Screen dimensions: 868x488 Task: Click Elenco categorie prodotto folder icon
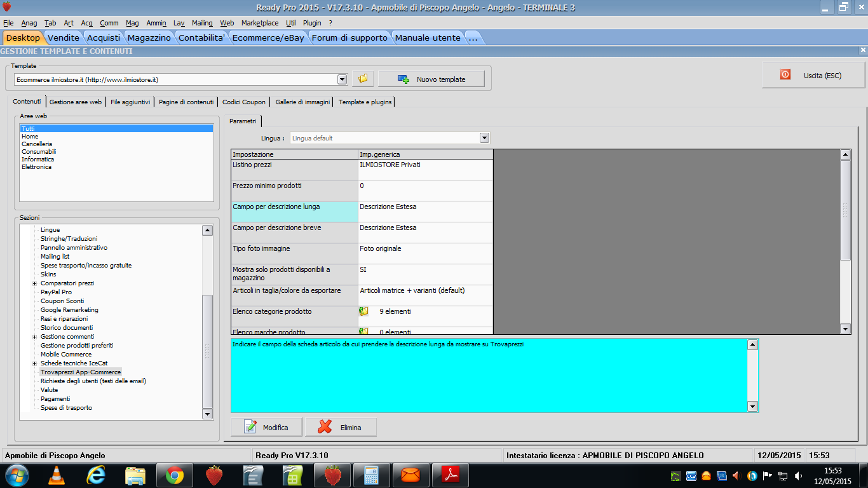[x=364, y=311]
